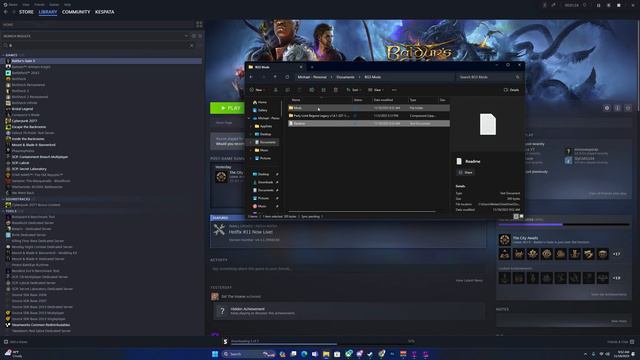This screenshot has width=640, height=360.
Task: Click Documents in the Explorer address bar
Action: click(x=345, y=77)
